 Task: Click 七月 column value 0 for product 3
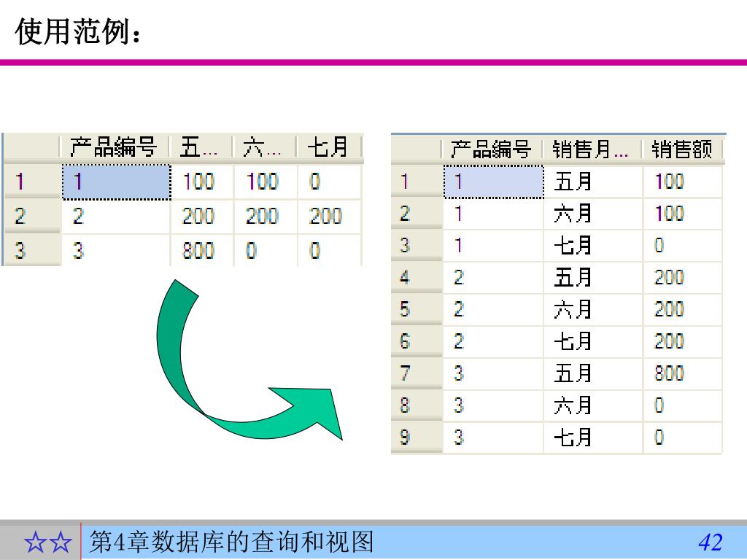(329, 251)
